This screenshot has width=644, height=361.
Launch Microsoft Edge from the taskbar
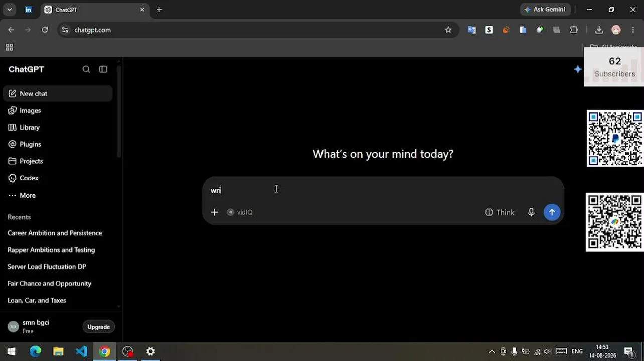[35, 351]
